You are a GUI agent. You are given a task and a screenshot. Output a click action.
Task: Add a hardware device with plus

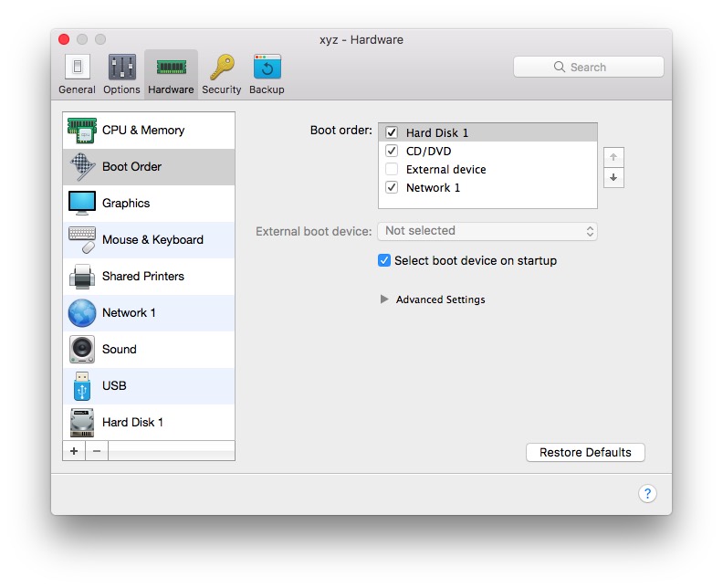(x=74, y=451)
